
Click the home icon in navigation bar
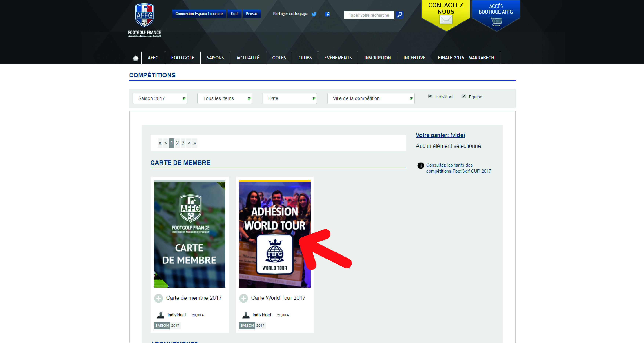[x=135, y=58]
